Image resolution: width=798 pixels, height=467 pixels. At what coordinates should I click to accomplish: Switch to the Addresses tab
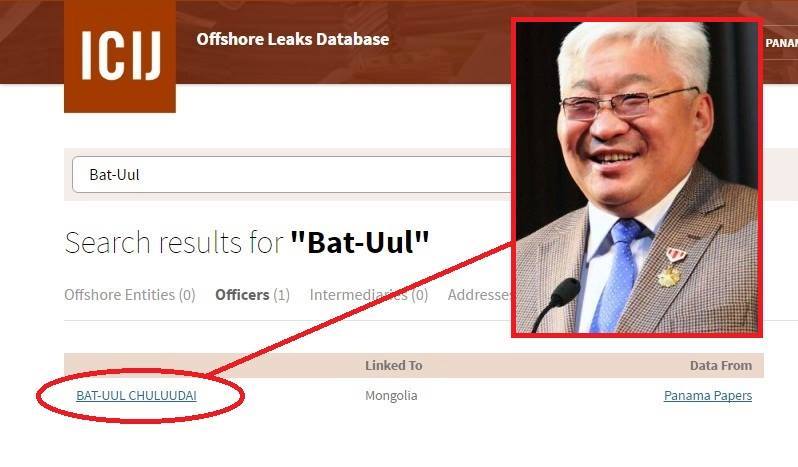(479, 295)
